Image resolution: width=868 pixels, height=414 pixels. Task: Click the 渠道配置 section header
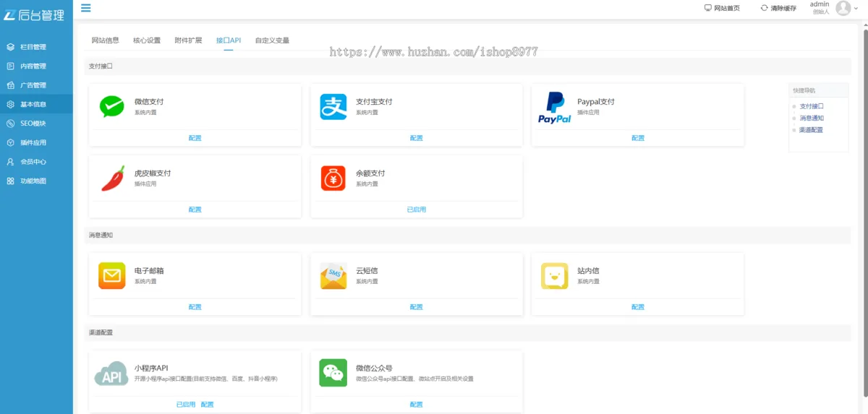tap(101, 333)
